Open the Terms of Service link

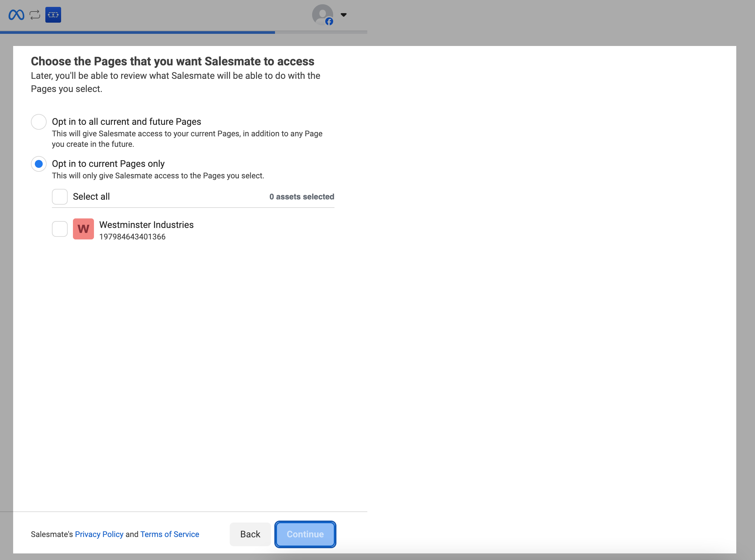tap(170, 535)
